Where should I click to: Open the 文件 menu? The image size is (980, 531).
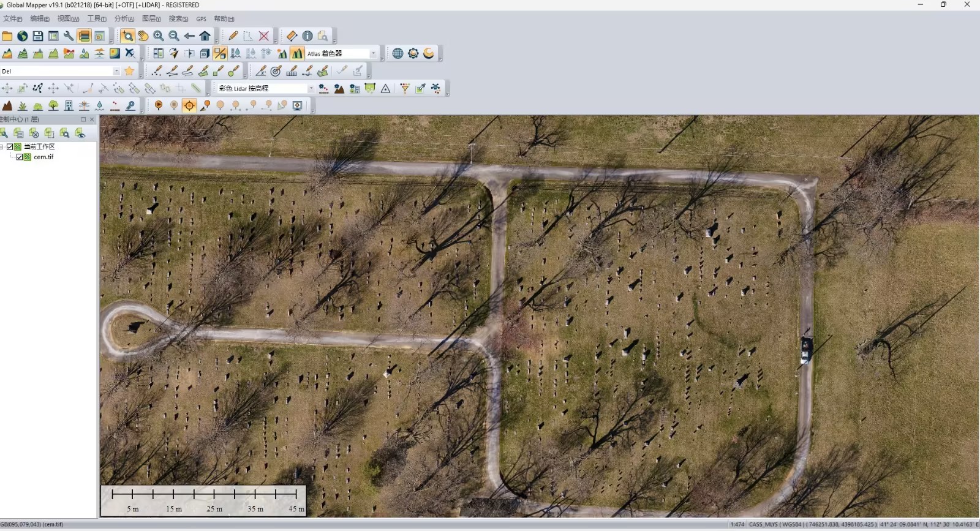point(12,19)
